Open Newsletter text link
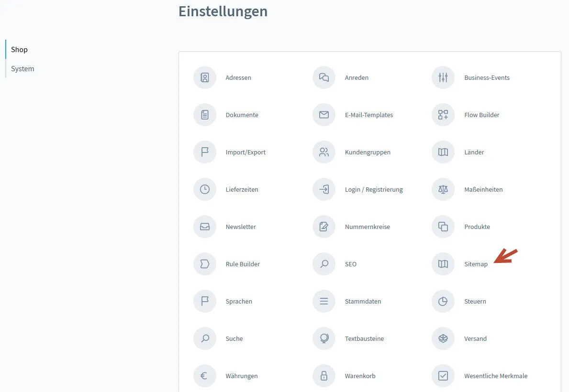This screenshot has height=392, width=569. click(241, 227)
